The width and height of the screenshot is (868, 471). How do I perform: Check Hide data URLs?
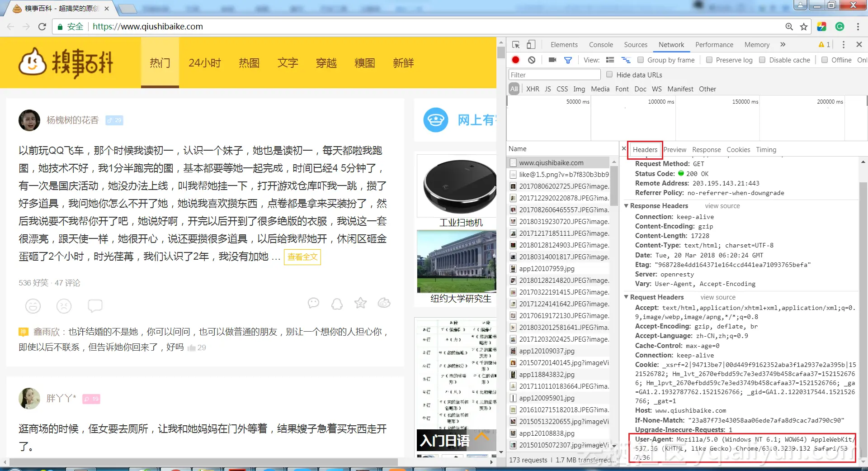[x=609, y=74]
